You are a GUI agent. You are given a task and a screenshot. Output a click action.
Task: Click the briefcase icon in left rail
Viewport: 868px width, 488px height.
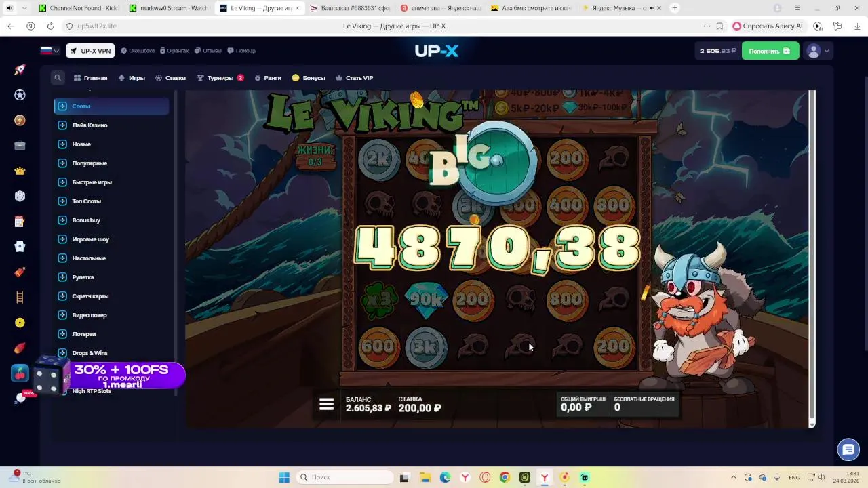coord(20,145)
